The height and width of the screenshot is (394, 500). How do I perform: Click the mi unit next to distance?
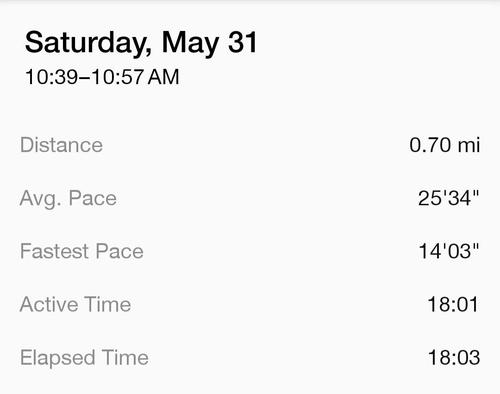pos(469,145)
